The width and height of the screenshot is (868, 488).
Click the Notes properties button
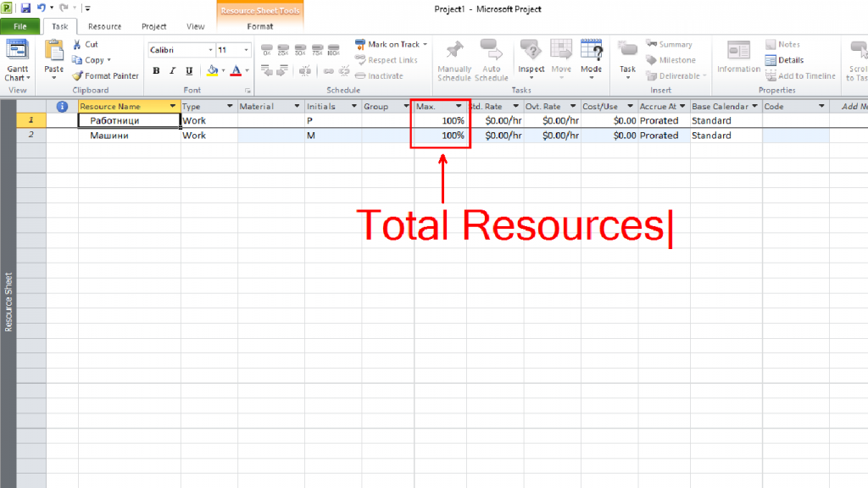click(782, 44)
